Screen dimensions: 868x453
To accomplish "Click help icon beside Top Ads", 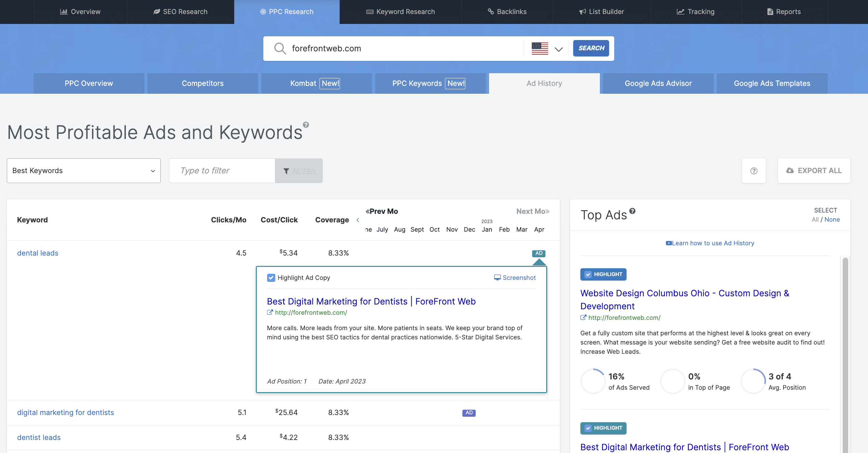I will point(632,211).
